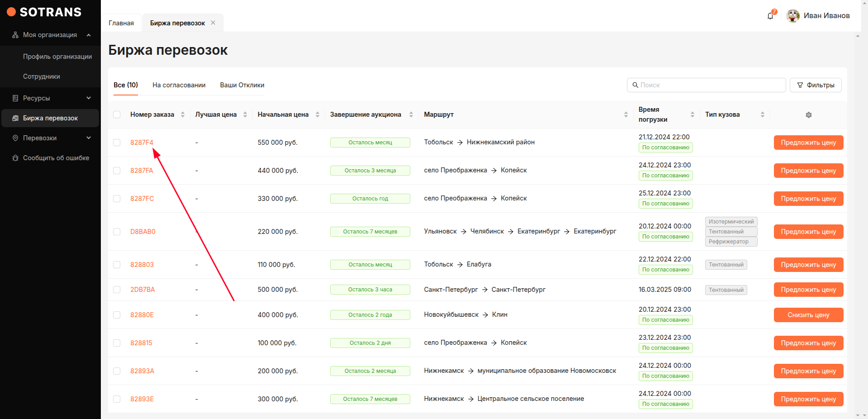The height and width of the screenshot is (419, 868).
Task: Click the SOTRANS logo
Action: pos(44,12)
